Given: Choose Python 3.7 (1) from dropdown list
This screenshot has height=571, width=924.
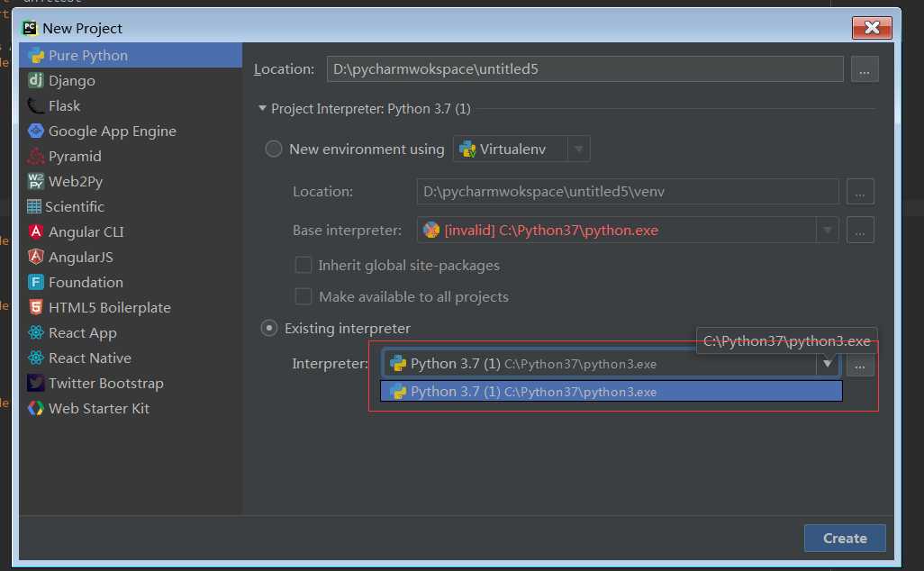Looking at the screenshot, I should (x=611, y=391).
